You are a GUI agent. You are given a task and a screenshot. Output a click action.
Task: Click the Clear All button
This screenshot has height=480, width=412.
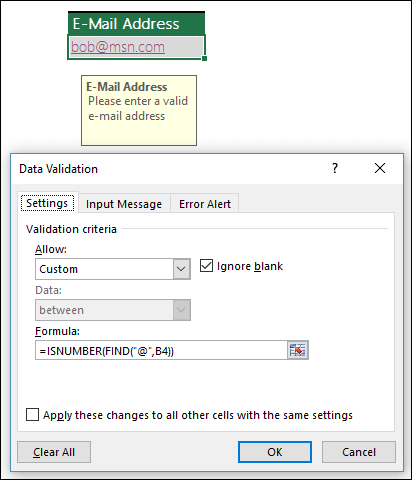(54, 452)
